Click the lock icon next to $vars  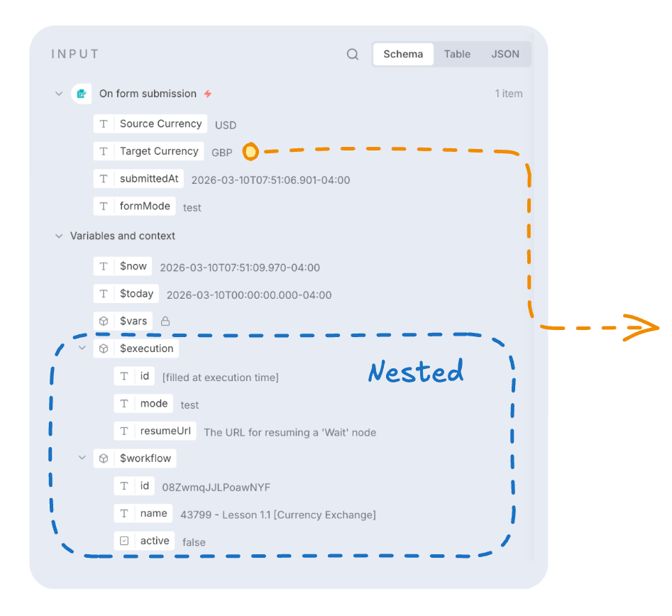coord(165,321)
